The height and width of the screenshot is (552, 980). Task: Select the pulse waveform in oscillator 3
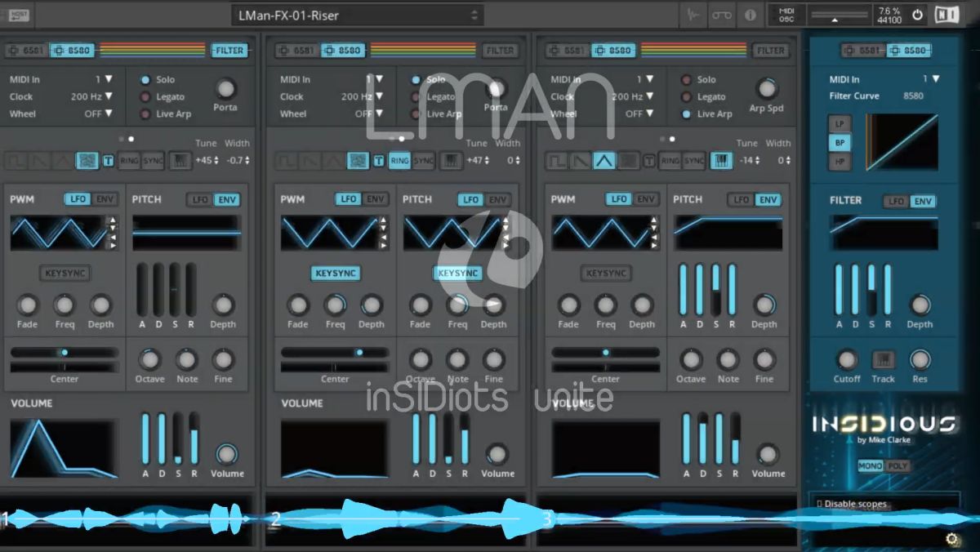click(558, 161)
